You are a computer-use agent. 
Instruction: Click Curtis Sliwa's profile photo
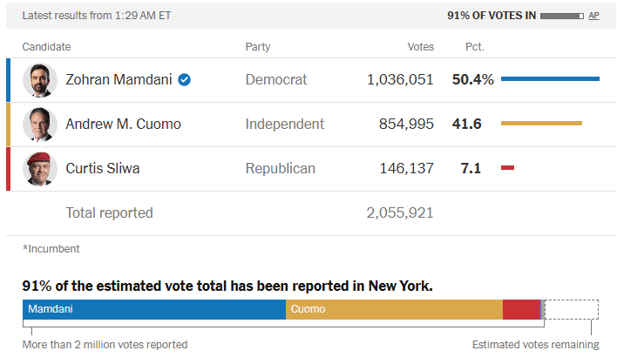pyautogui.click(x=40, y=169)
